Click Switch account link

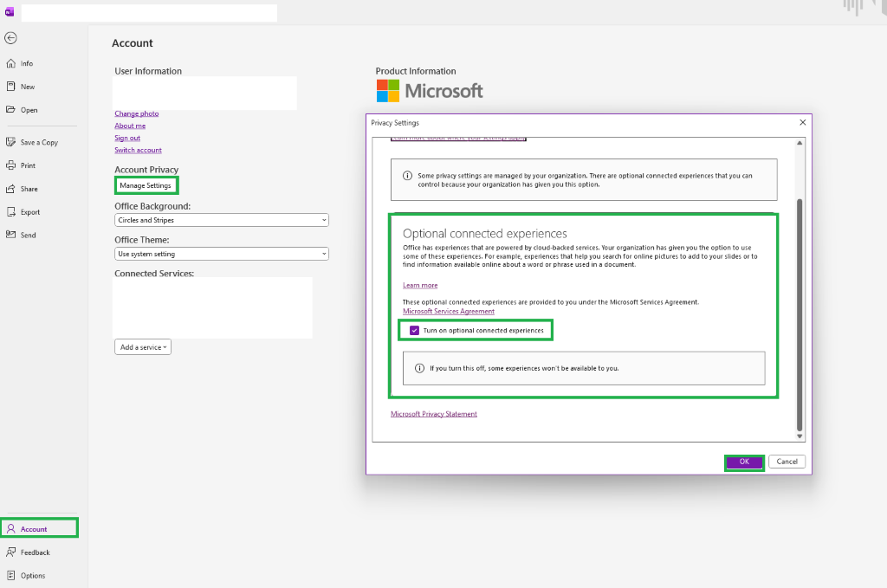click(x=138, y=150)
